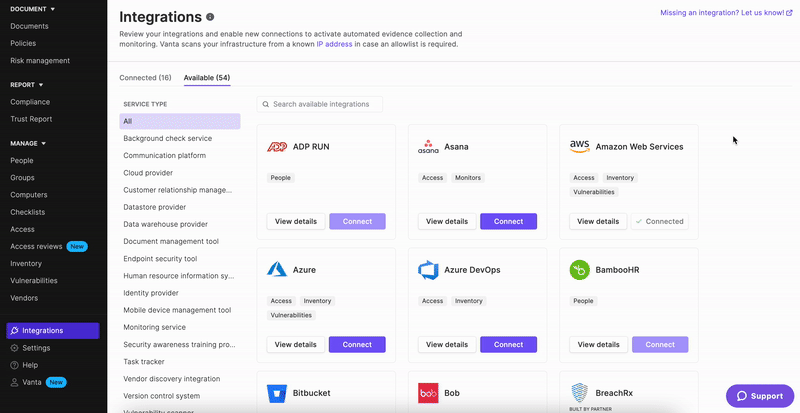Select the Available (54) tab
800x413 pixels.
tap(207, 78)
